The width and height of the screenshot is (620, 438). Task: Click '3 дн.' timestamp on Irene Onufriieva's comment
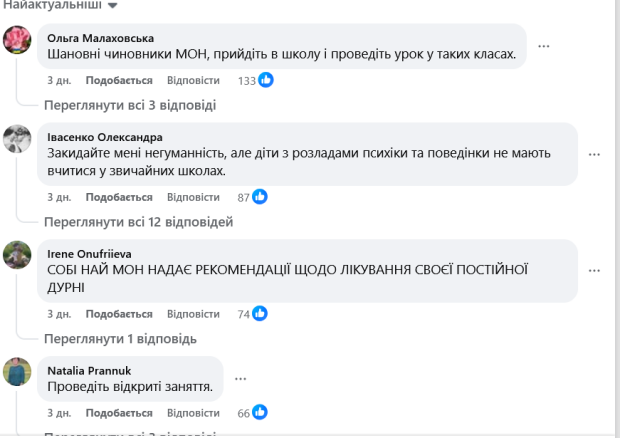60,314
